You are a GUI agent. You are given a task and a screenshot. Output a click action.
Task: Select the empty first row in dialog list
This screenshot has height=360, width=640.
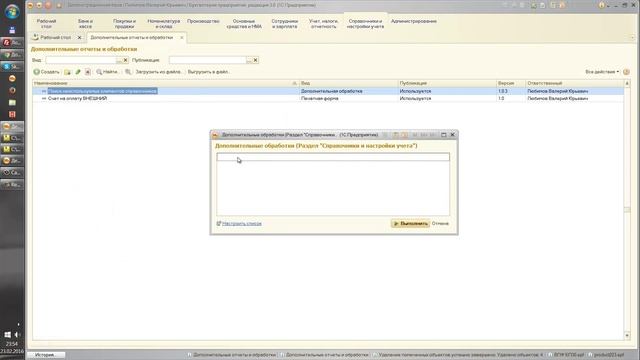pos(333,157)
